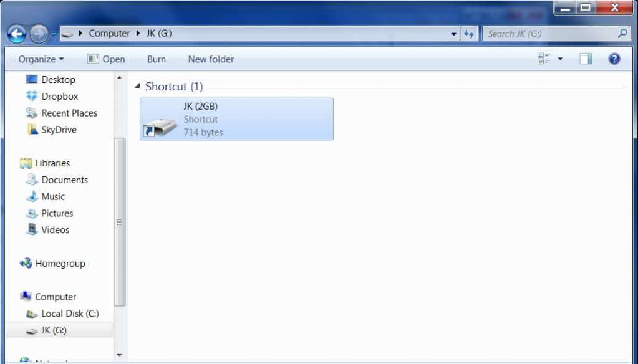Select the Computer breadcrumb in address bar
Viewport: 638px width, 364px height.
(x=109, y=34)
